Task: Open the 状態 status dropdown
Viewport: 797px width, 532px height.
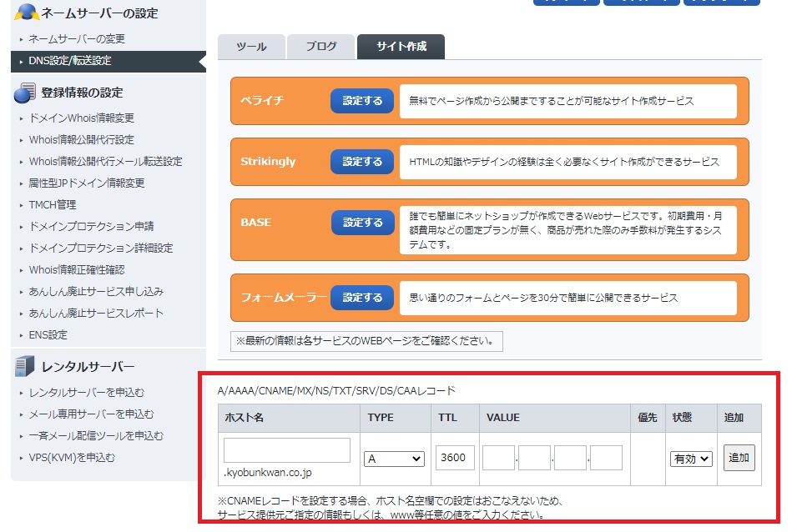Action: [691, 459]
